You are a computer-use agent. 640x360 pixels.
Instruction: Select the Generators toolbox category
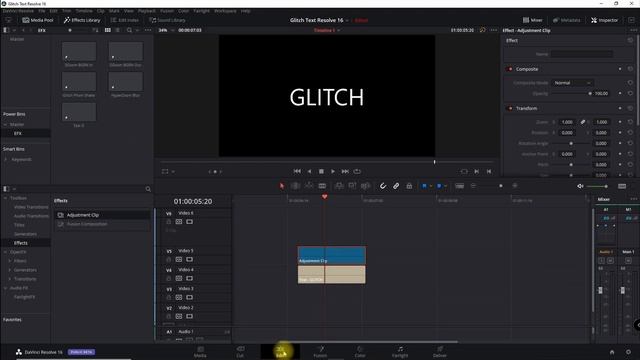point(25,234)
